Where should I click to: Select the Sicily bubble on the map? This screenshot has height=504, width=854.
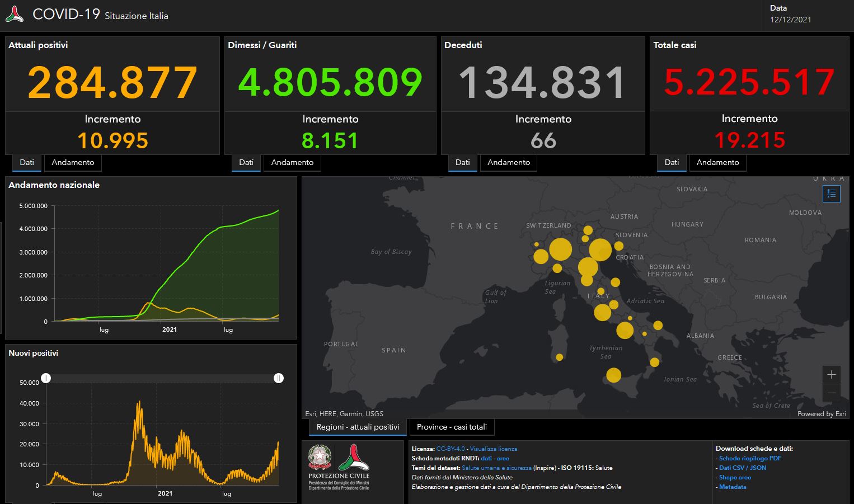pyautogui.click(x=614, y=375)
